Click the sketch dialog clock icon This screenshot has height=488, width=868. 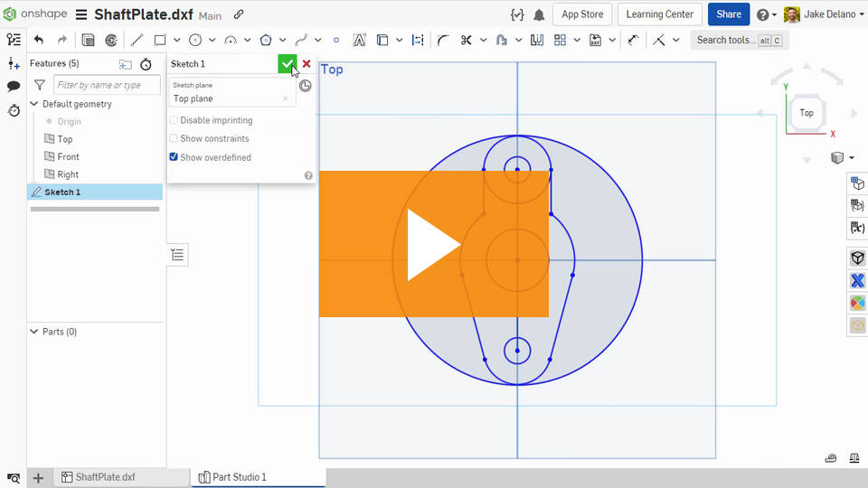tap(305, 86)
